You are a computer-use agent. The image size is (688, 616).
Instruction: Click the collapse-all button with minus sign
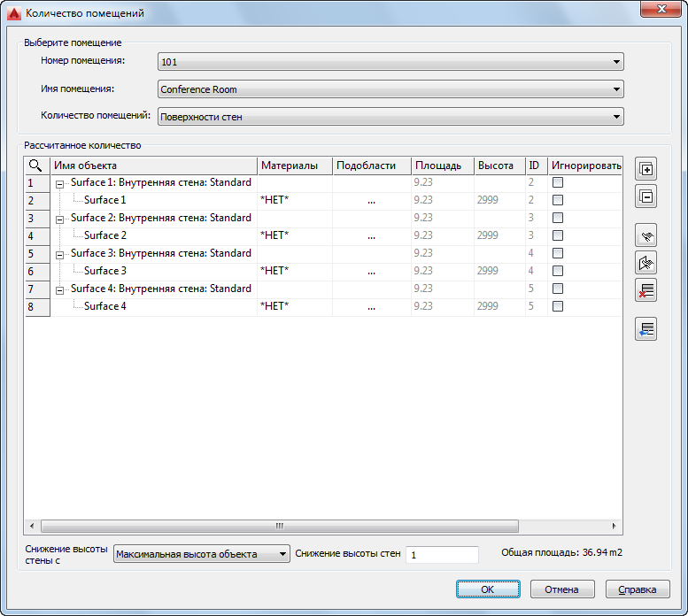coord(645,196)
